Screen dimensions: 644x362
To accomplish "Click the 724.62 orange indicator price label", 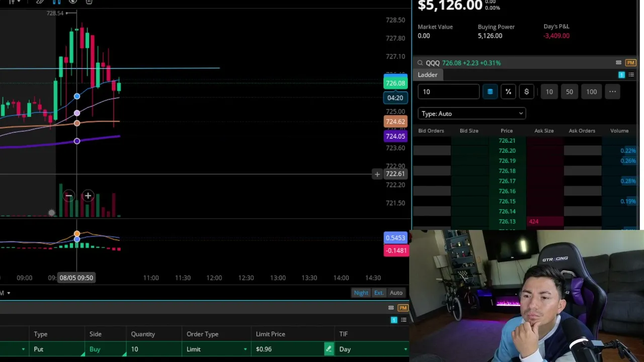I will (x=395, y=122).
